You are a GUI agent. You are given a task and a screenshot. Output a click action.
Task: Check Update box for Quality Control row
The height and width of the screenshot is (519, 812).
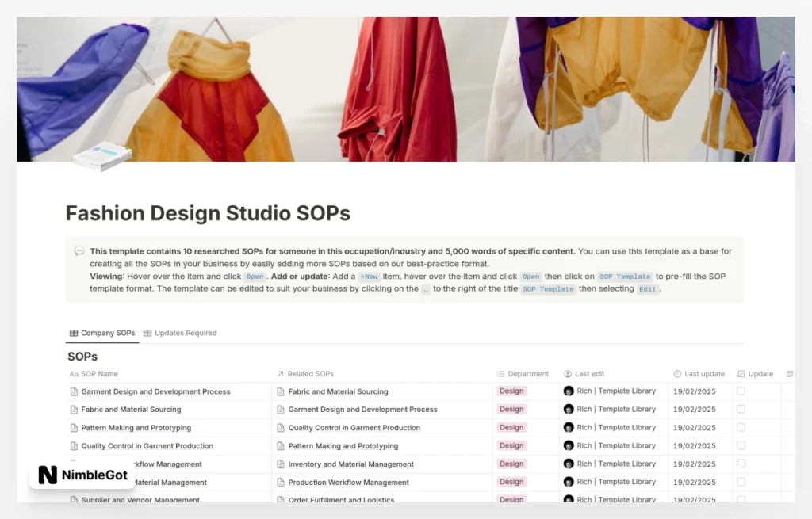(741, 445)
